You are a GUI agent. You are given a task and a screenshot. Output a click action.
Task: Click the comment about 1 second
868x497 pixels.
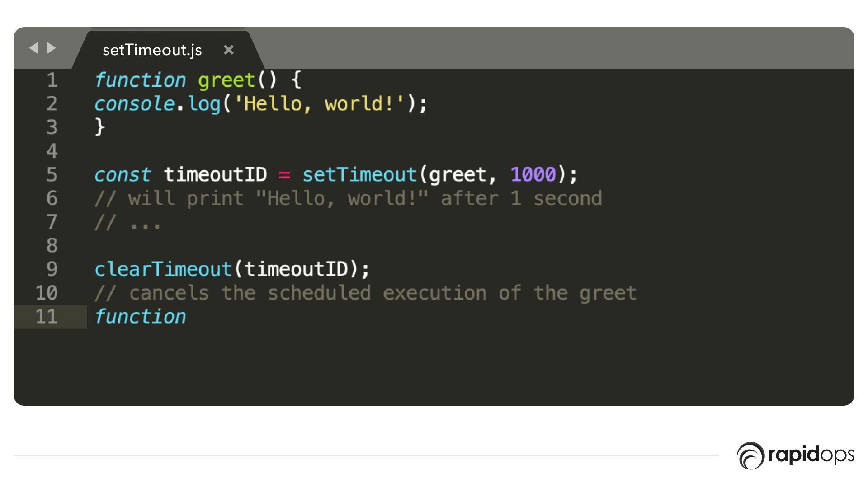[x=348, y=199]
